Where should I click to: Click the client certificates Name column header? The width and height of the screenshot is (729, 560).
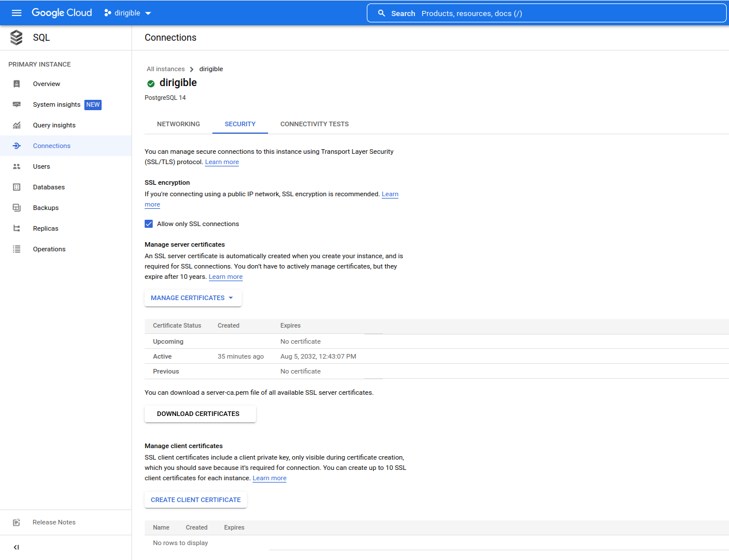tap(161, 527)
